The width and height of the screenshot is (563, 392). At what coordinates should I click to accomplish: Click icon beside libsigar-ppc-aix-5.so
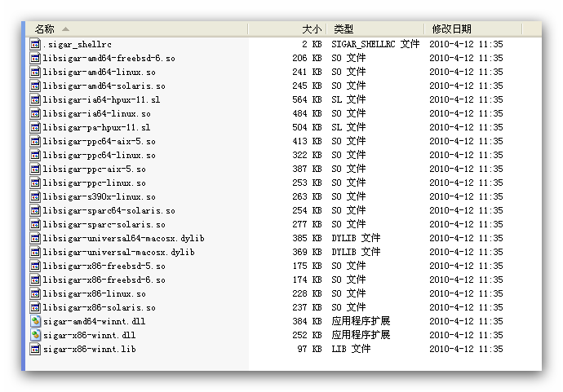(35, 169)
